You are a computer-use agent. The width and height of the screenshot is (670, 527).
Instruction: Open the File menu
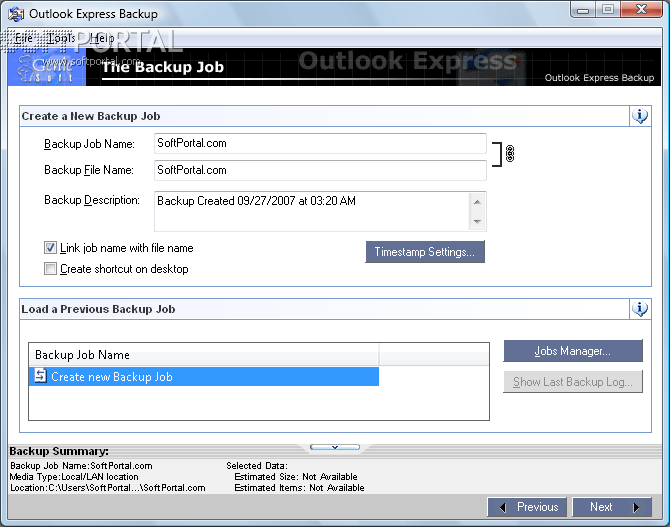click(24, 38)
